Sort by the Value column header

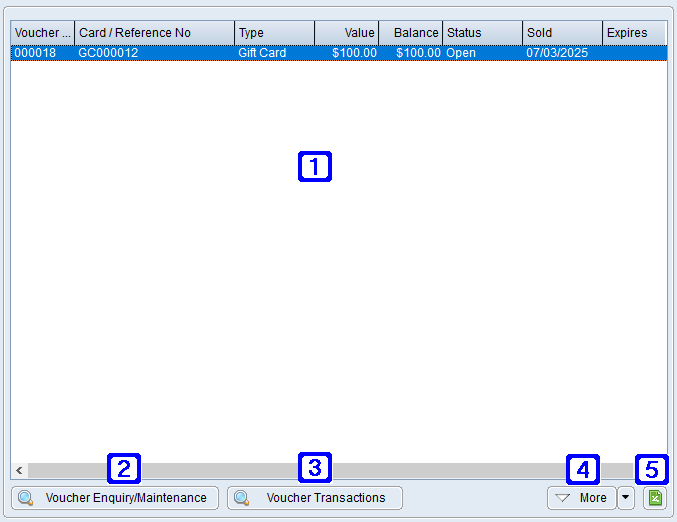(346, 33)
